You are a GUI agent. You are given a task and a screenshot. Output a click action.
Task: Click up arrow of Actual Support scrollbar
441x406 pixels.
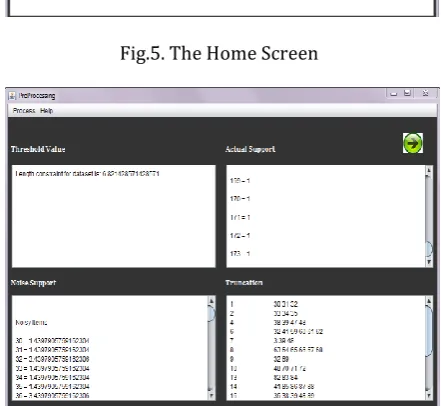429,171
